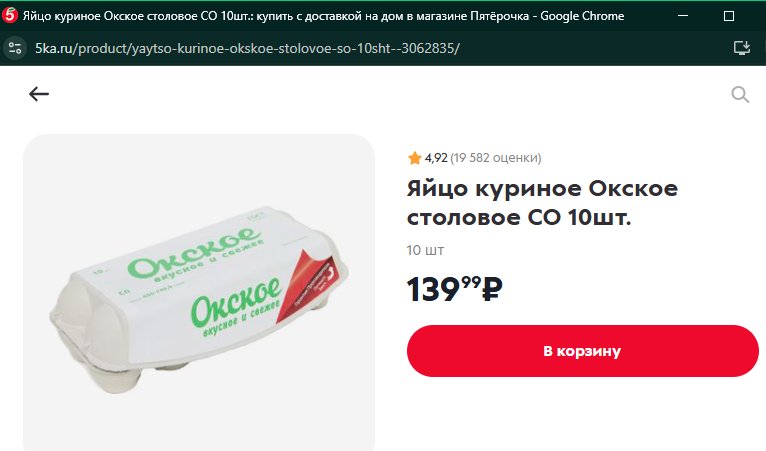Screen dimensions: 766x451
Task: Click the upper green Окское logo on the carton lid
Action: pyautogui.click(x=194, y=253)
